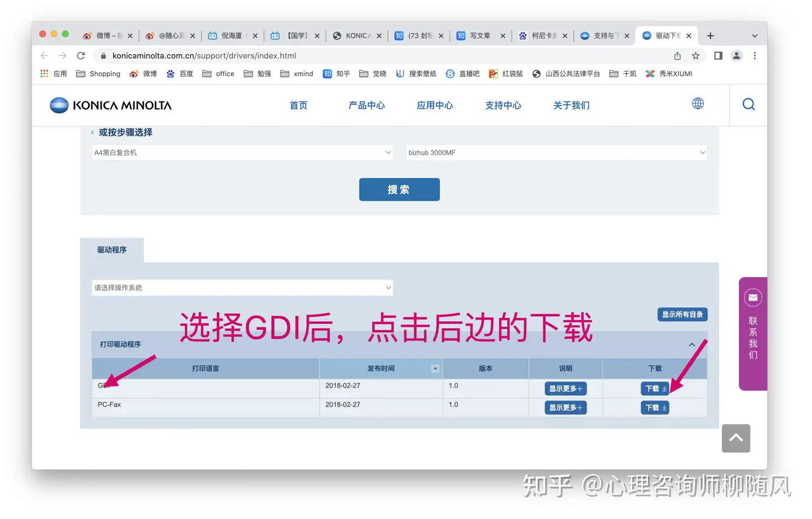Open 山西公共法律平台 bookmark

point(566,74)
